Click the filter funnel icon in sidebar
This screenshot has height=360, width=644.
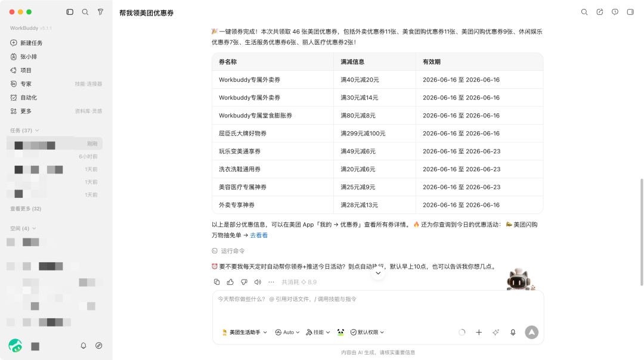click(100, 12)
